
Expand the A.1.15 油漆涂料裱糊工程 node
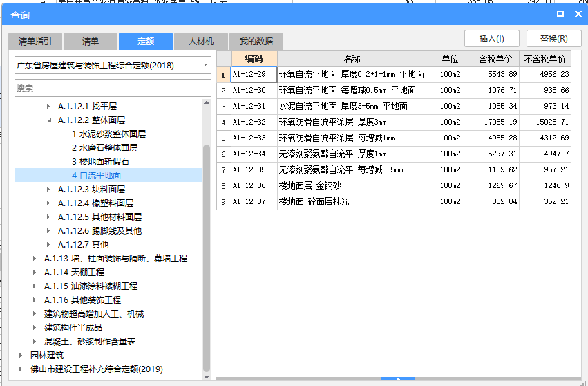[35, 286]
